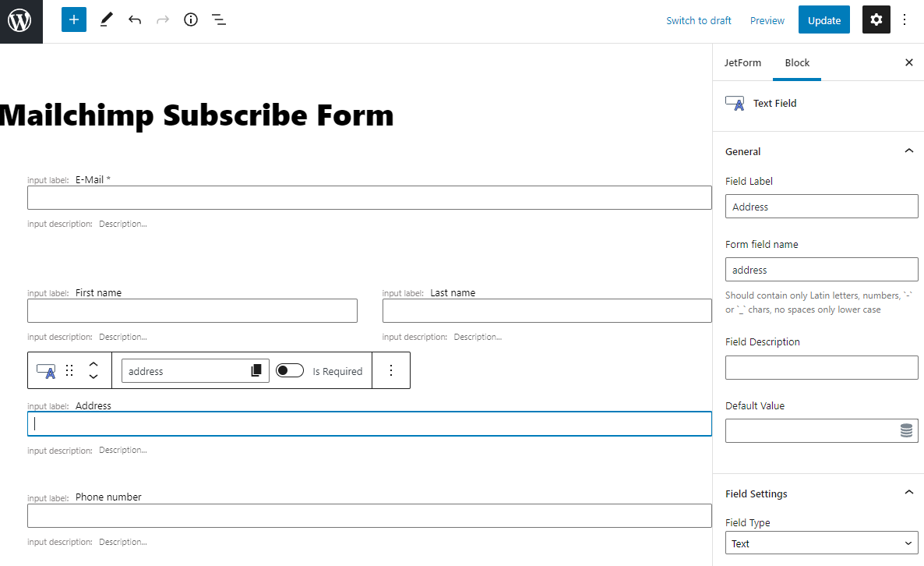Collapse the General panel section
This screenshot has width=924, height=566.
click(908, 151)
